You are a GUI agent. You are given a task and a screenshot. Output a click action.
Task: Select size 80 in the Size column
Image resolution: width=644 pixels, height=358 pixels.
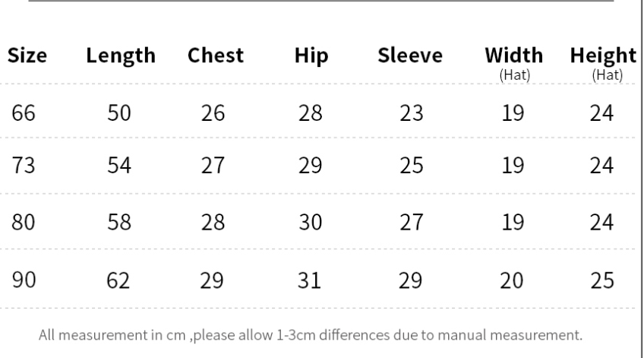[x=24, y=224]
